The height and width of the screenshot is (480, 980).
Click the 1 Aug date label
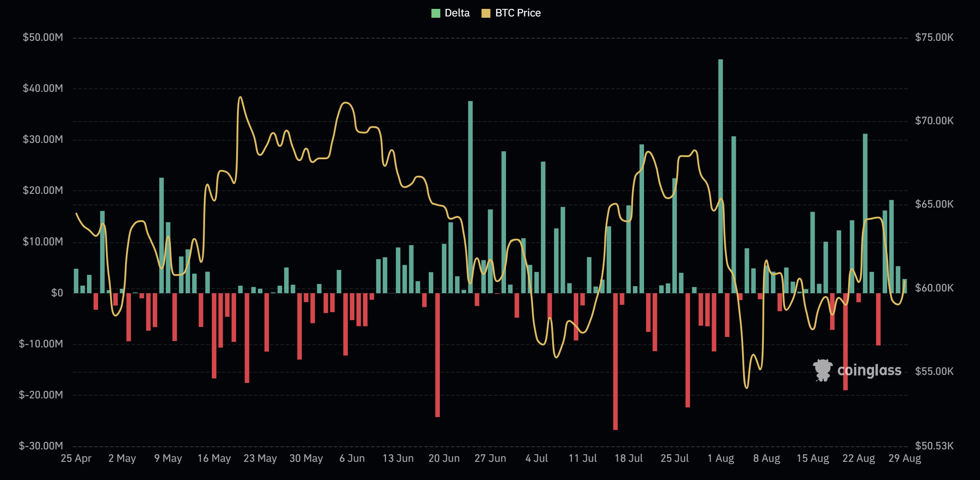click(721, 458)
